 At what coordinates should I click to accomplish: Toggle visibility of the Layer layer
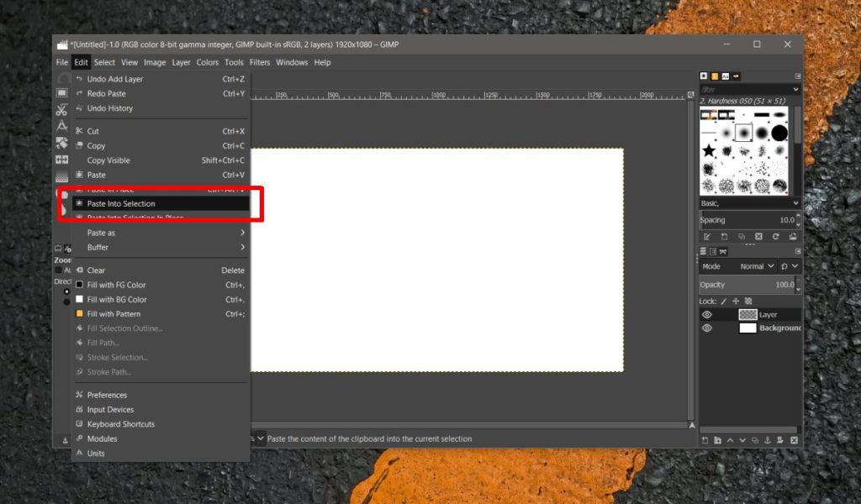tap(707, 313)
